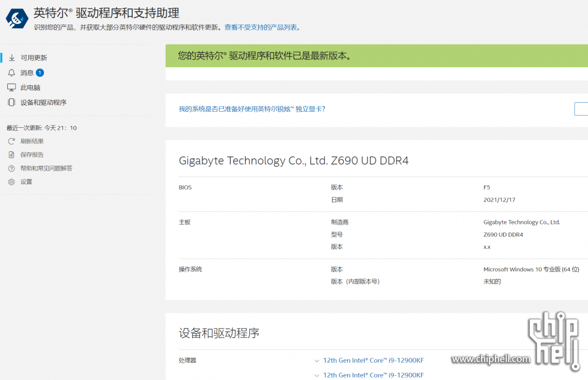Click the bell icon beside 消息
588x380 pixels.
point(11,73)
